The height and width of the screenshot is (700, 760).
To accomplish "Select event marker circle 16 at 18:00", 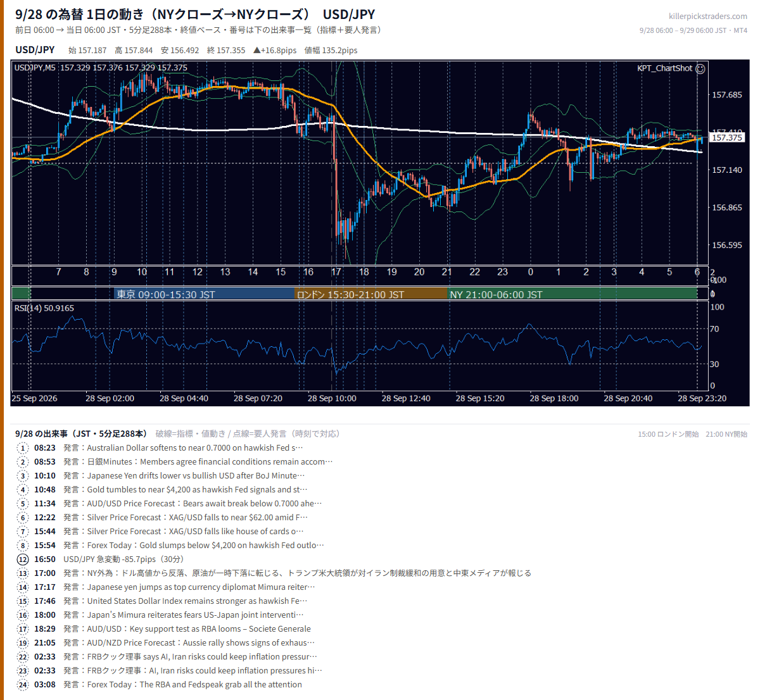I will [x=23, y=615].
